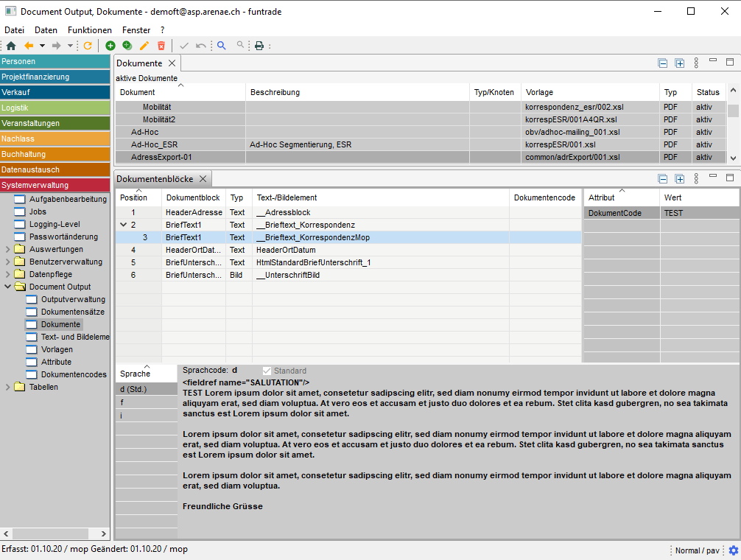The width and height of the screenshot is (741, 560).
Task: Click the green add new record icon
Action: [110, 46]
